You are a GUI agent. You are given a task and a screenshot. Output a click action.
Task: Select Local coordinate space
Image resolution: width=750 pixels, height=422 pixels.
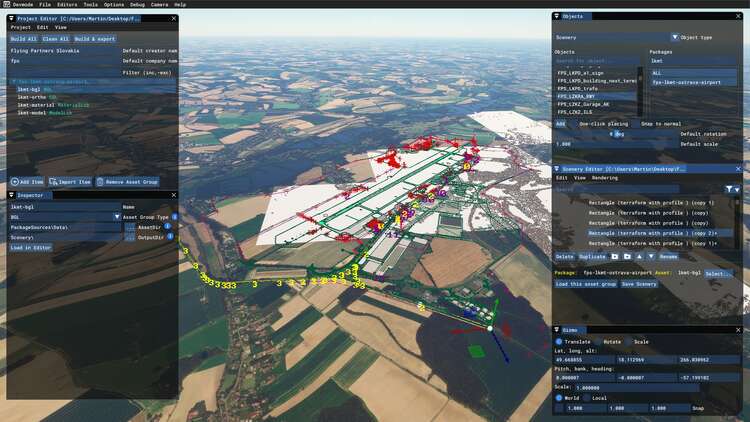(586, 398)
